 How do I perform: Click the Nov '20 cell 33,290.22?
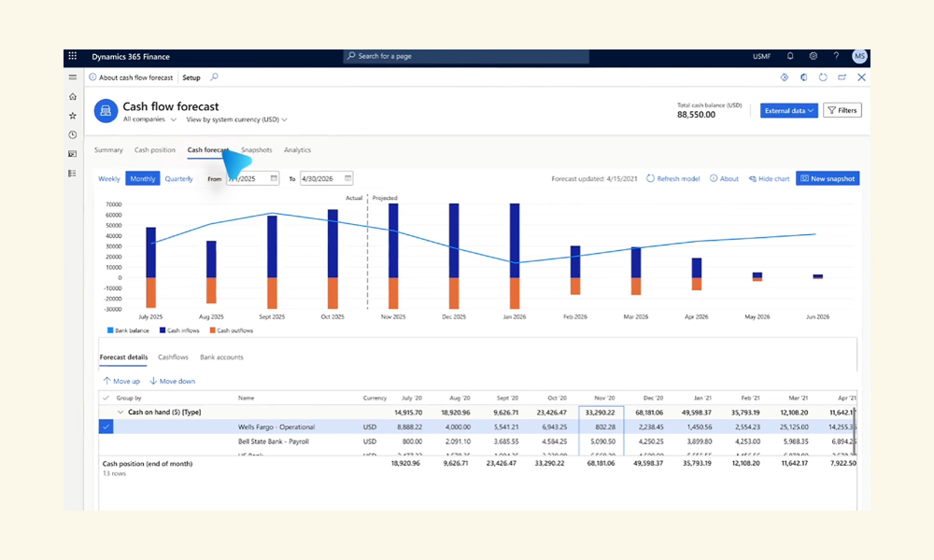pos(601,413)
